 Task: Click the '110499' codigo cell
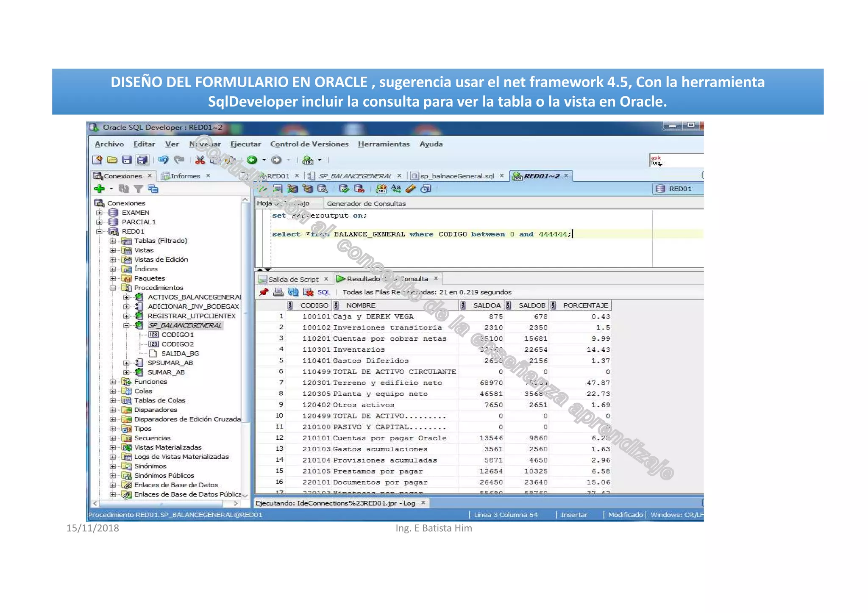309,372
